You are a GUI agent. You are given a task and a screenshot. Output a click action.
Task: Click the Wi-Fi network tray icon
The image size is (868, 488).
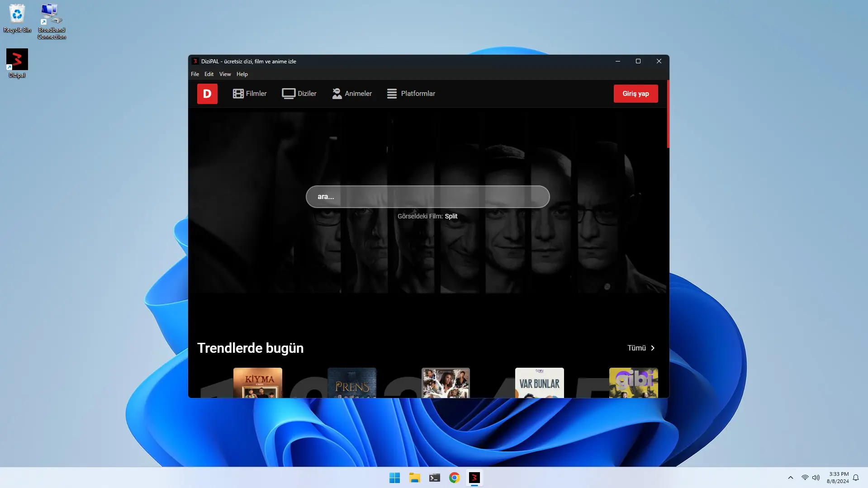805,478
